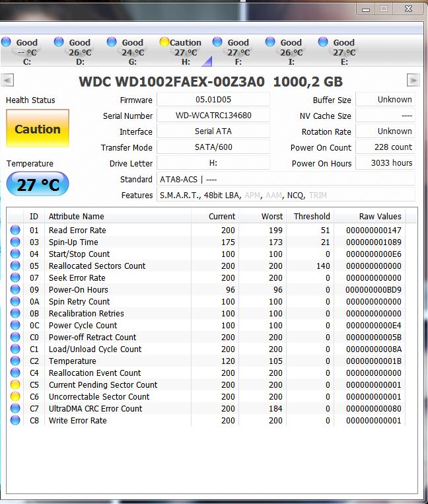Image resolution: width=428 pixels, height=504 pixels.
Task: Click the status orb for Spin Retry Count
Action: pos(15,301)
